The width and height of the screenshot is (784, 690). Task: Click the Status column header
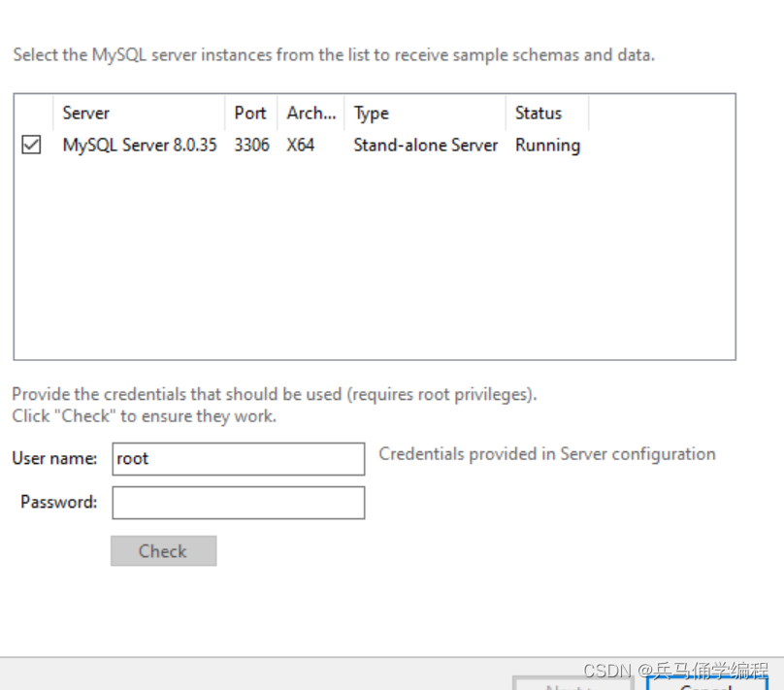click(547, 113)
